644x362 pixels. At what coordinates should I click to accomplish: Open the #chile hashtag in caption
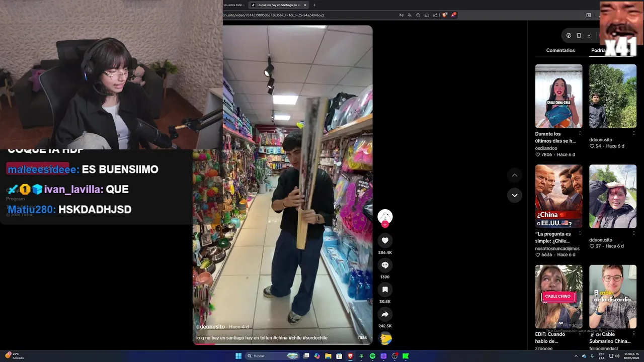[295, 338]
